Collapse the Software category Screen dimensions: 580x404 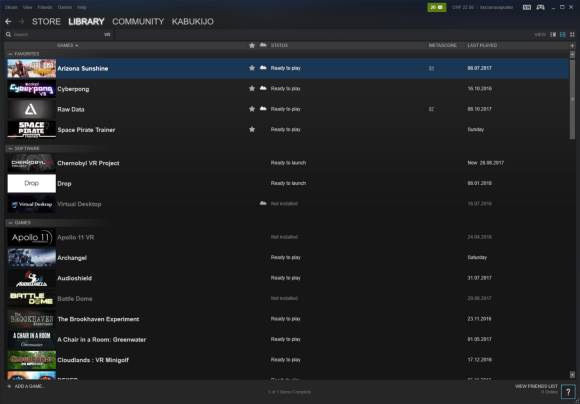tap(10, 148)
